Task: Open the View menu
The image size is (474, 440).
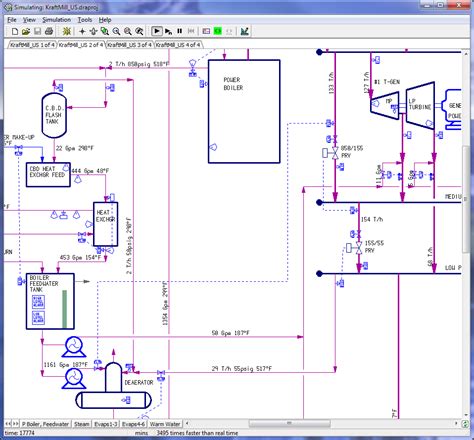Action: [29, 20]
